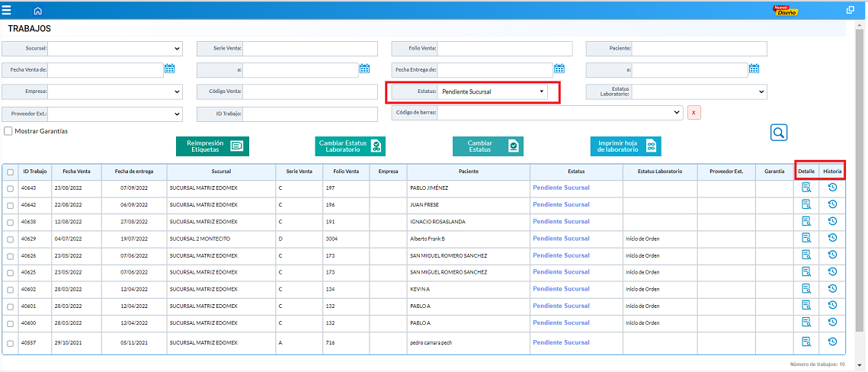The width and height of the screenshot is (868, 372).
Task: Check the select-all header checkbox
Action: (x=10, y=172)
